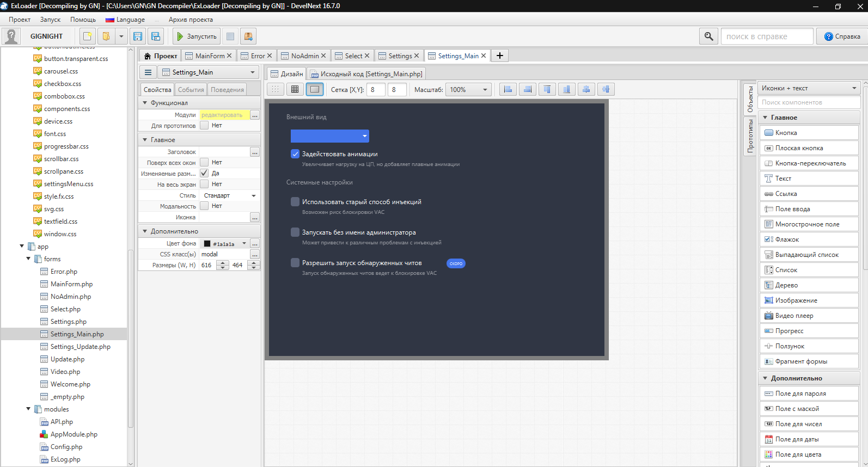Click the save floppy disk icon
Image resolution: width=868 pixels, height=467 pixels.
(x=138, y=36)
